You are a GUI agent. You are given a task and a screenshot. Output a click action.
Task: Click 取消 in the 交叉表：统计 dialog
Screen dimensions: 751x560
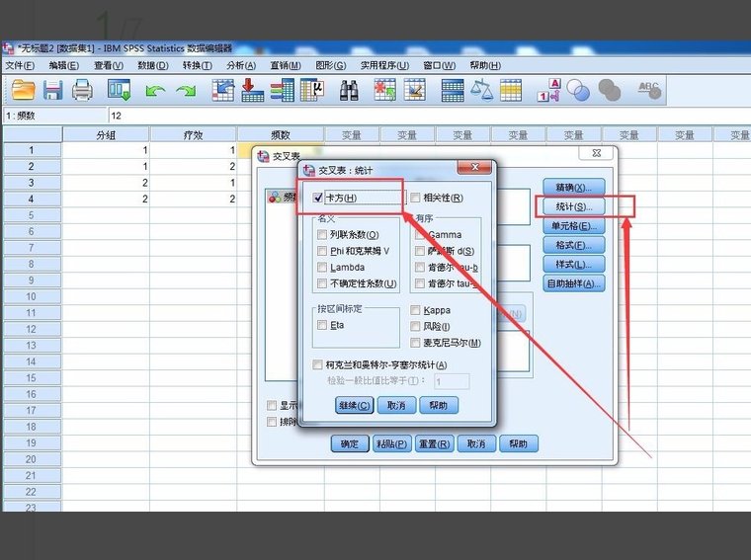pyautogui.click(x=396, y=405)
